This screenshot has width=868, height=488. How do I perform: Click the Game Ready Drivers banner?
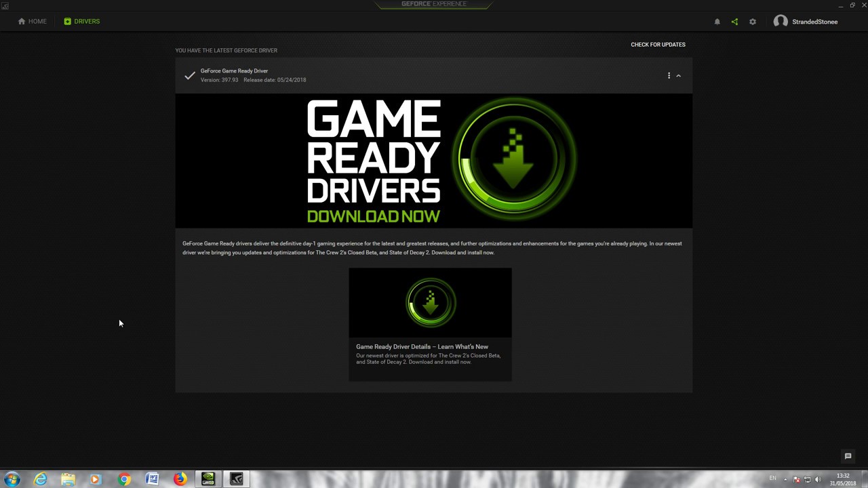coord(434,161)
